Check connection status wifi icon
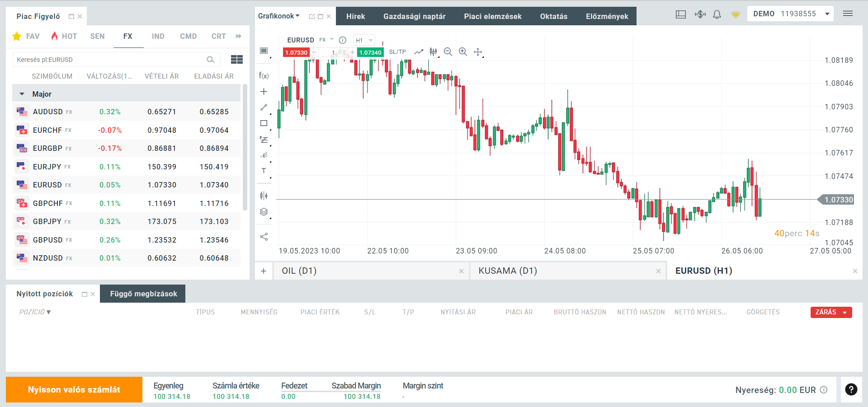The width and height of the screenshot is (868, 407). (x=736, y=15)
